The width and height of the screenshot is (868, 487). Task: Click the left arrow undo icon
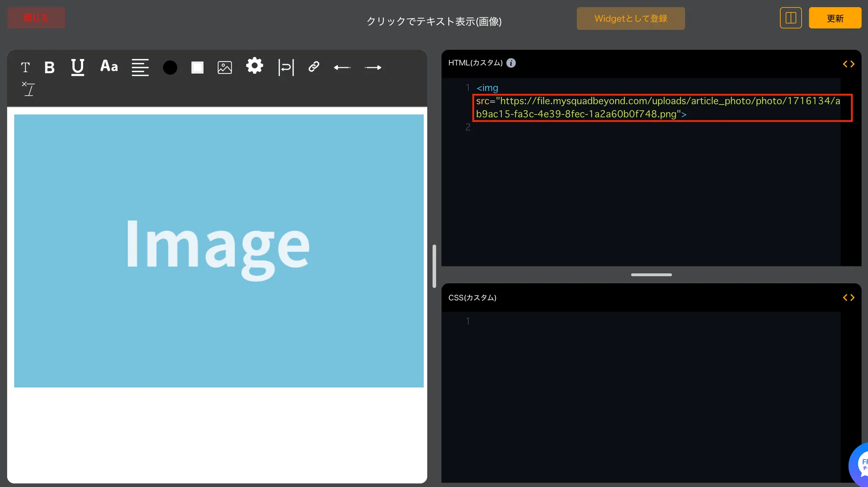[x=342, y=67]
